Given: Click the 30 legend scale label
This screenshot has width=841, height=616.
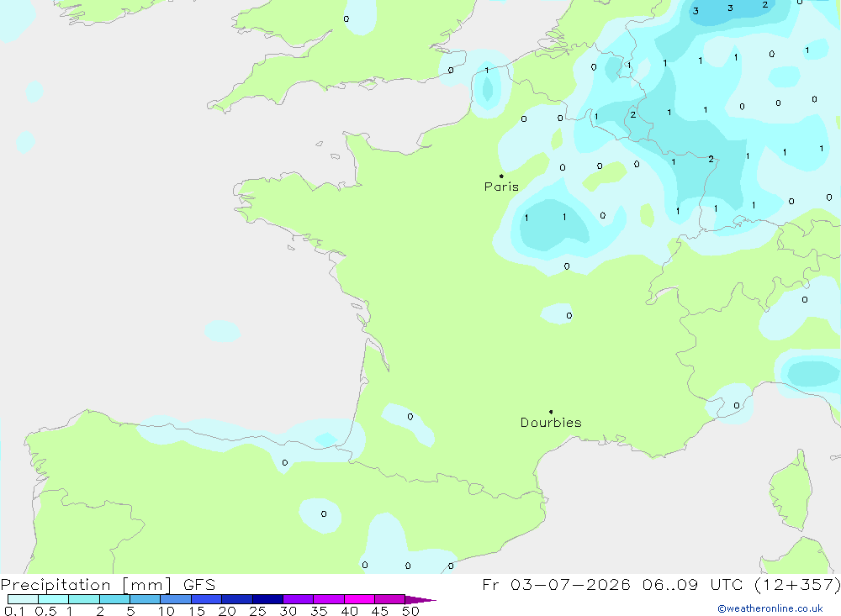Looking at the screenshot, I should pyautogui.click(x=288, y=611).
